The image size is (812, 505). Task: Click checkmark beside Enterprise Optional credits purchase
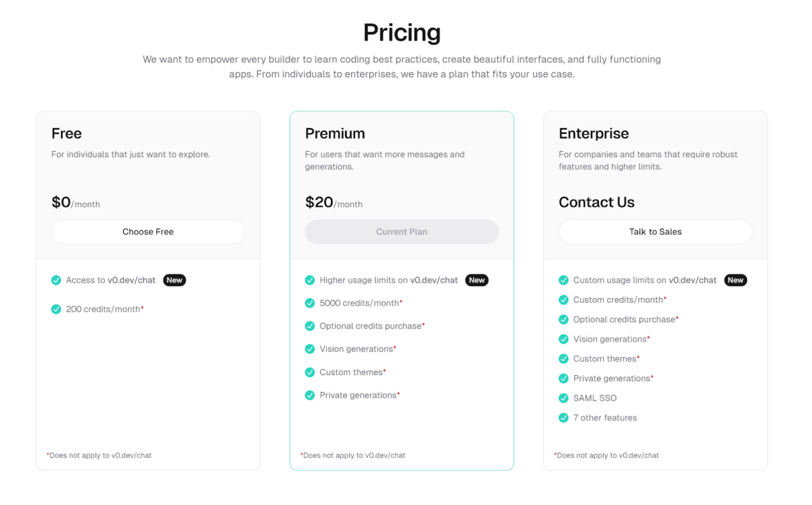(564, 320)
